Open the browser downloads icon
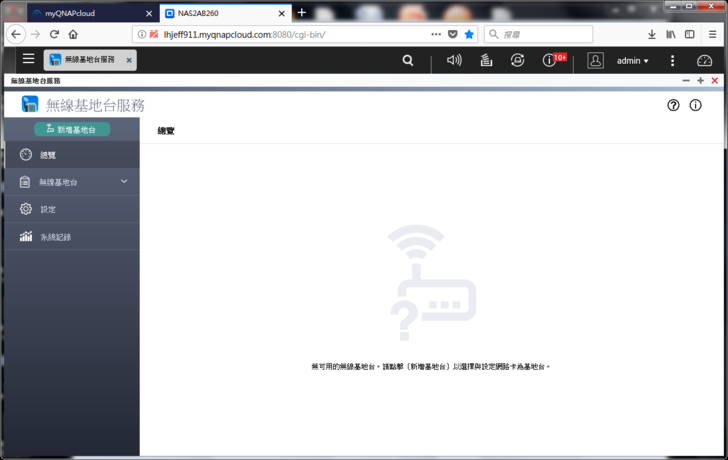Viewport: 728px width, 460px height. click(x=652, y=34)
